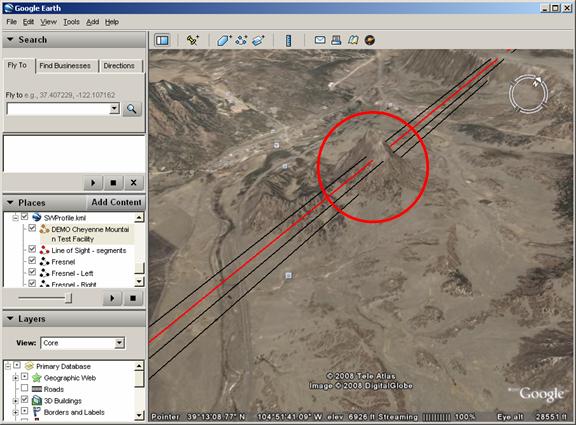Click the search magnifying glass button

pyautogui.click(x=132, y=109)
